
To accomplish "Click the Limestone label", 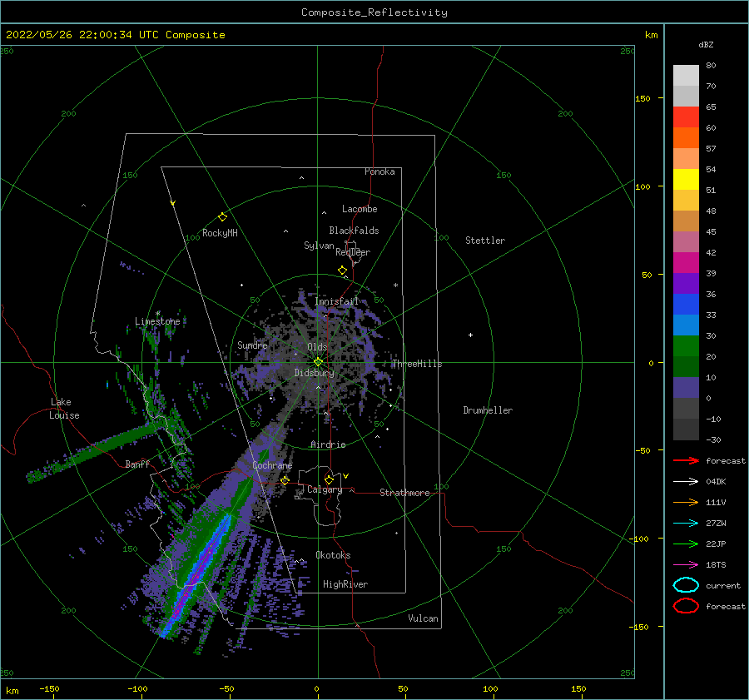I will point(157,321).
